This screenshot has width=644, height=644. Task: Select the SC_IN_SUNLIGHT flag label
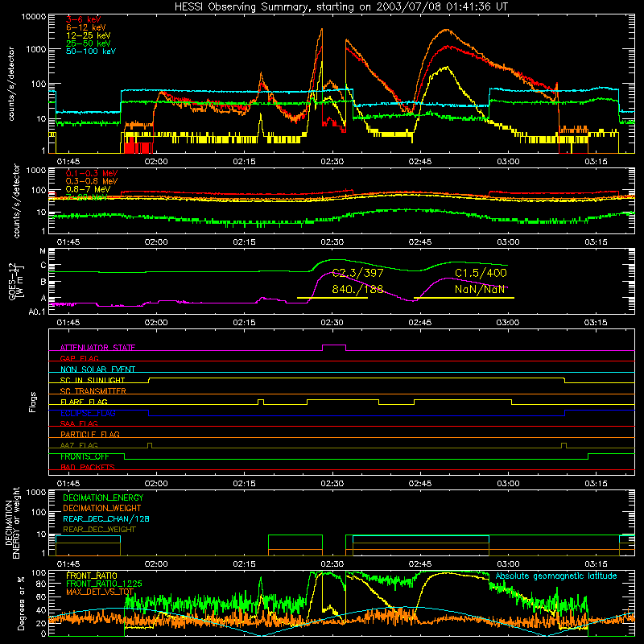(x=93, y=380)
